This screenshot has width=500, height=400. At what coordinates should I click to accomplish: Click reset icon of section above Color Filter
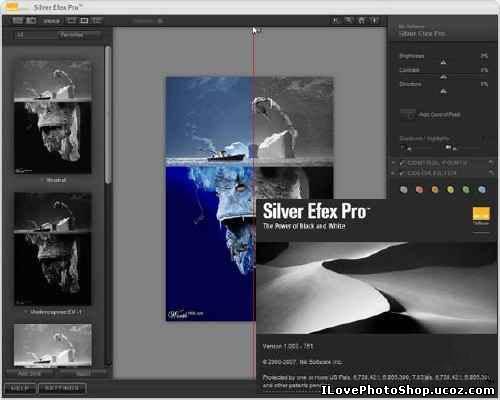click(491, 163)
